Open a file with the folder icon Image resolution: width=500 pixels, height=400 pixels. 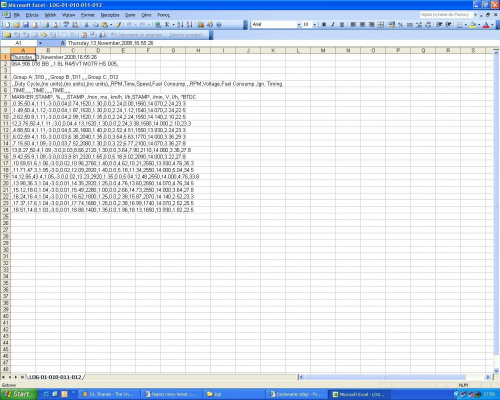click(17, 25)
